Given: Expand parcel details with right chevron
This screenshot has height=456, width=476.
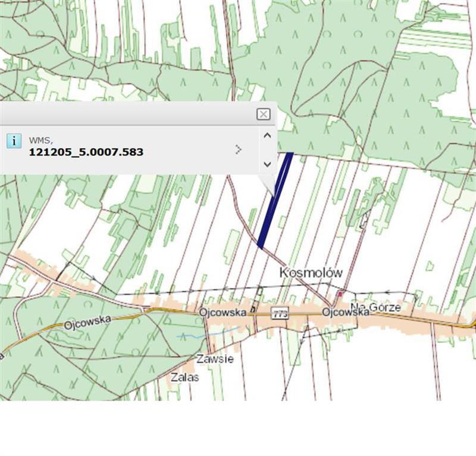Looking at the screenshot, I should tap(238, 149).
